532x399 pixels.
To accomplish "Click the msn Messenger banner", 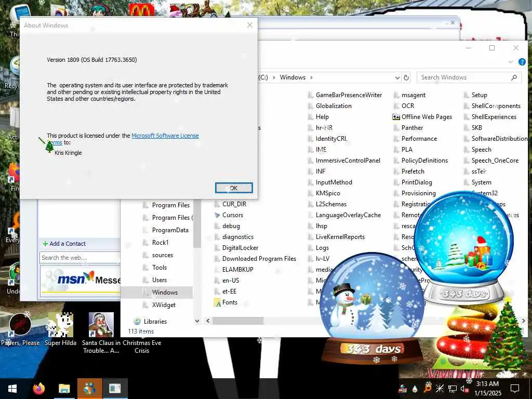I will (x=81, y=280).
